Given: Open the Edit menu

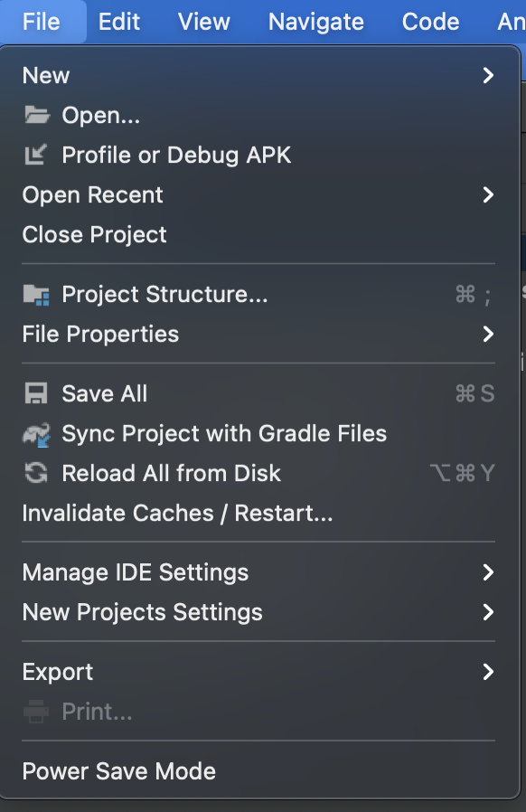Looking at the screenshot, I should (x=119, y=22).
